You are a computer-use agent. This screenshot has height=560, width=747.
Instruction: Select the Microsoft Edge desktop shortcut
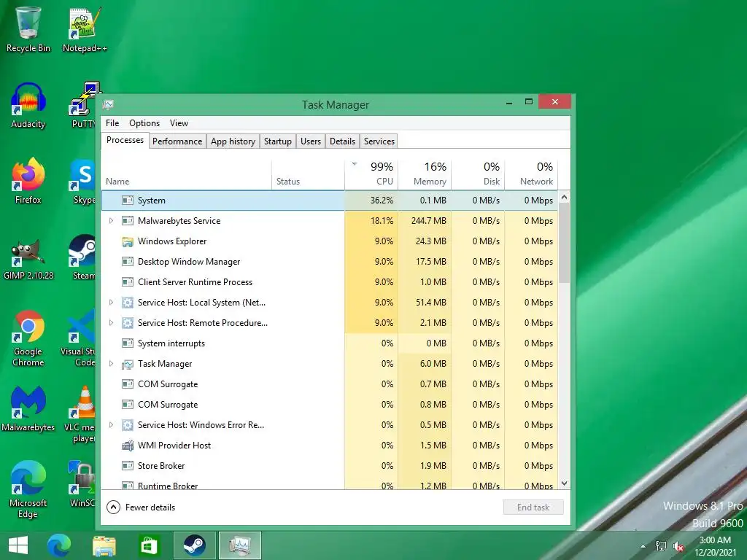[28, 489]
